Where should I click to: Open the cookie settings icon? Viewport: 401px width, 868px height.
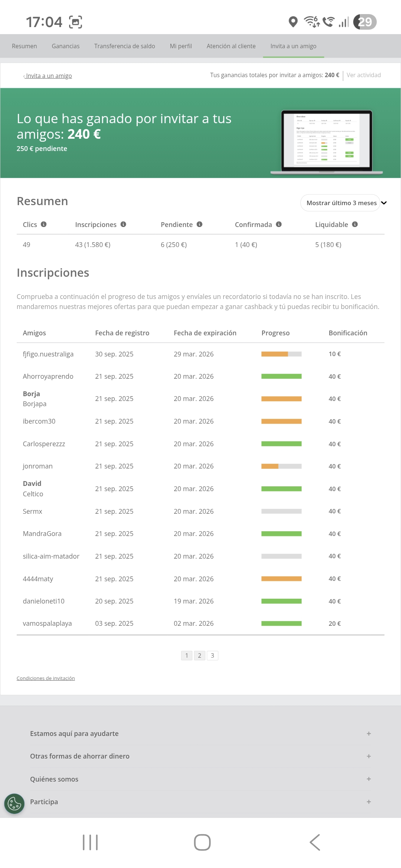[x=14, y=803]
